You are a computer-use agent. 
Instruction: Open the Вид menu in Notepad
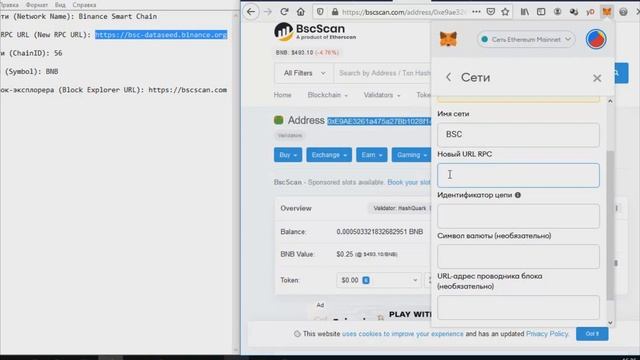click(x=60, y=5)
